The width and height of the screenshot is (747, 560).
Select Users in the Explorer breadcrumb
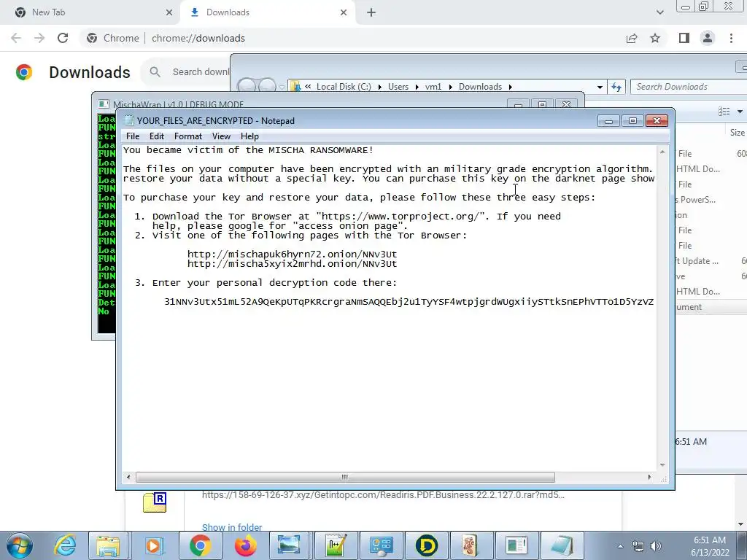coord(398,87)
